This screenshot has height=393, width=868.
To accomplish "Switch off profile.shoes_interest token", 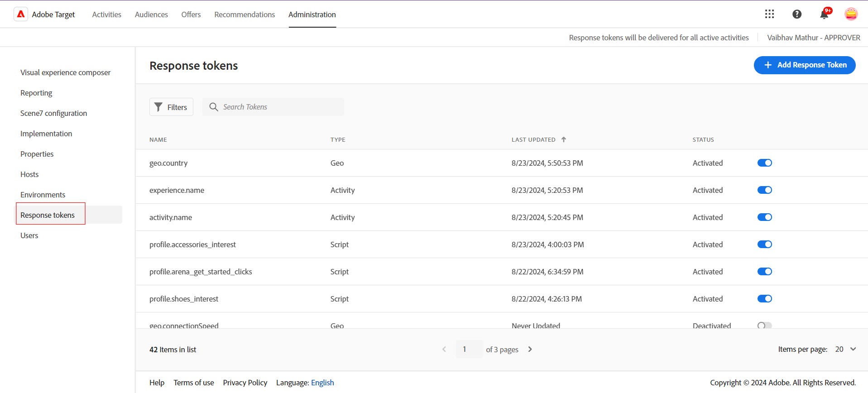I will (x=765, y=299).
